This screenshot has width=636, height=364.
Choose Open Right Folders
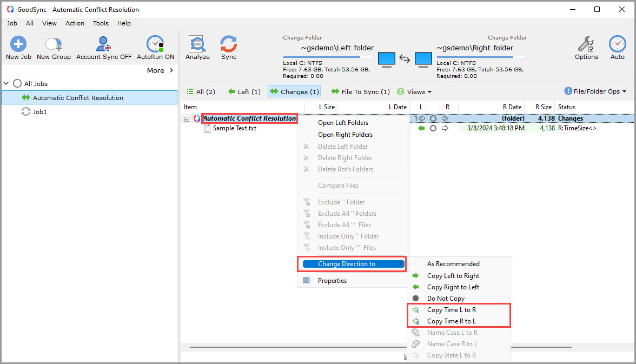pyautogui.click(x=345, y=134)
